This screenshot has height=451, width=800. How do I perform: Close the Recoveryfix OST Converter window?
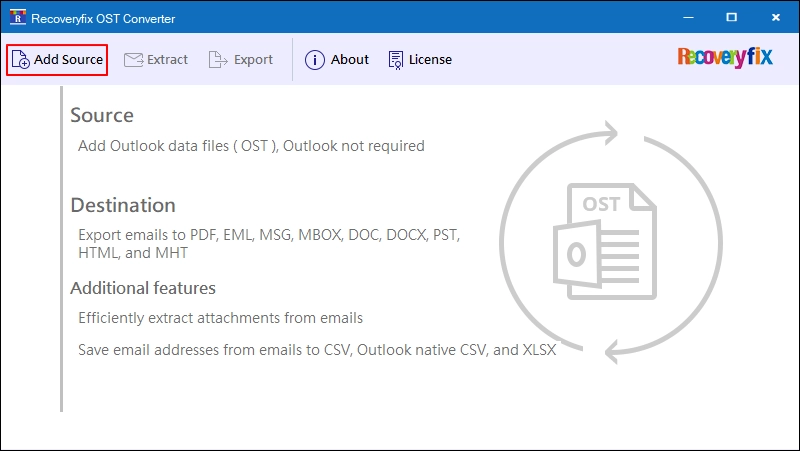776,17
